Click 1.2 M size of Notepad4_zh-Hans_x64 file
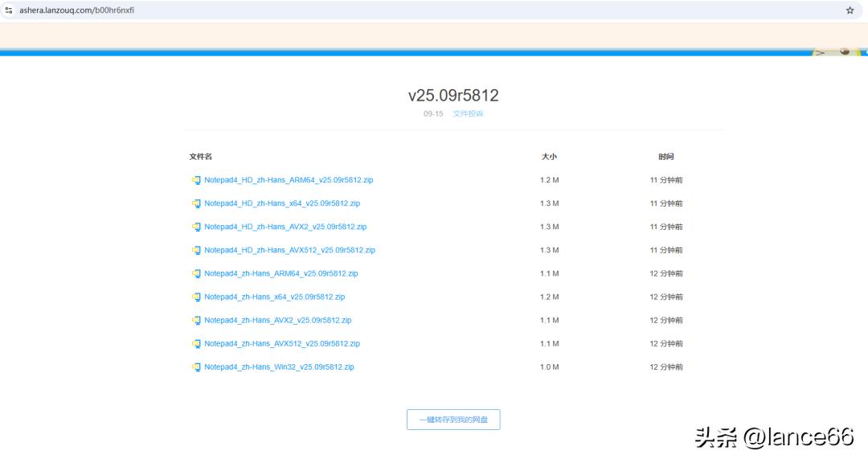The image size is (868, 463). pyautogui.click(x=549, y=297)
